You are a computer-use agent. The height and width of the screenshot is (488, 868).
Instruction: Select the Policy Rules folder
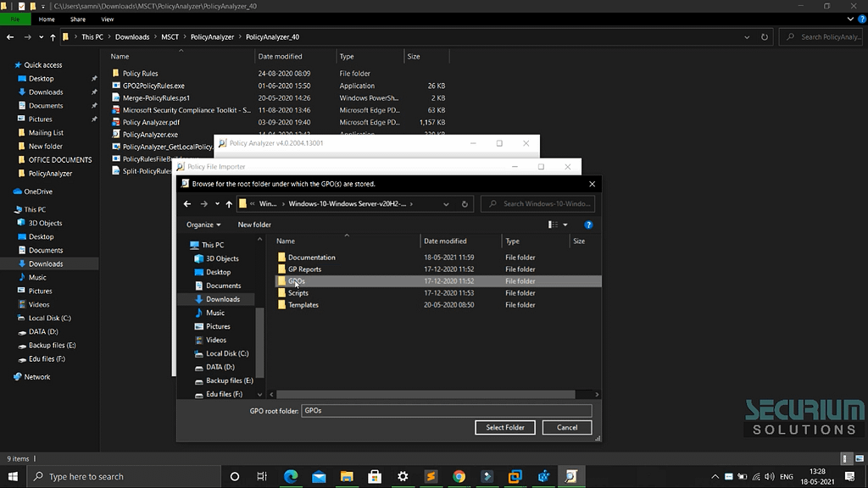[x=140, y=74]
